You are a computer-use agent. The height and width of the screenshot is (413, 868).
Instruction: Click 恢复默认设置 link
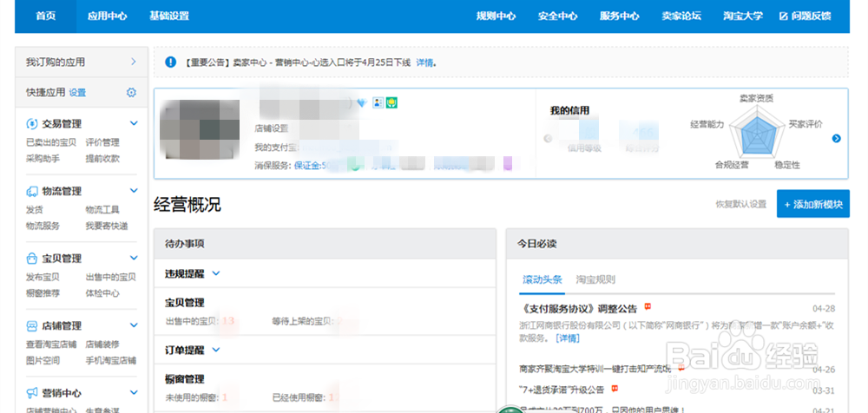click(740, 204)
